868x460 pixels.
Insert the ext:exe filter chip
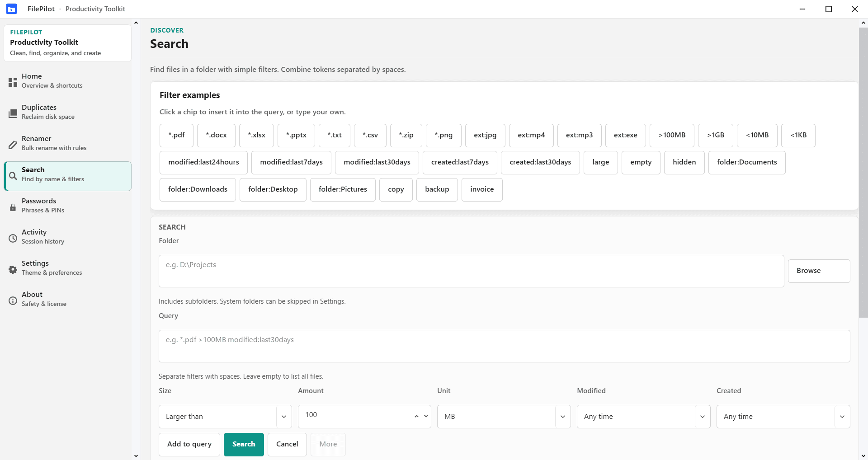(626, 135)
